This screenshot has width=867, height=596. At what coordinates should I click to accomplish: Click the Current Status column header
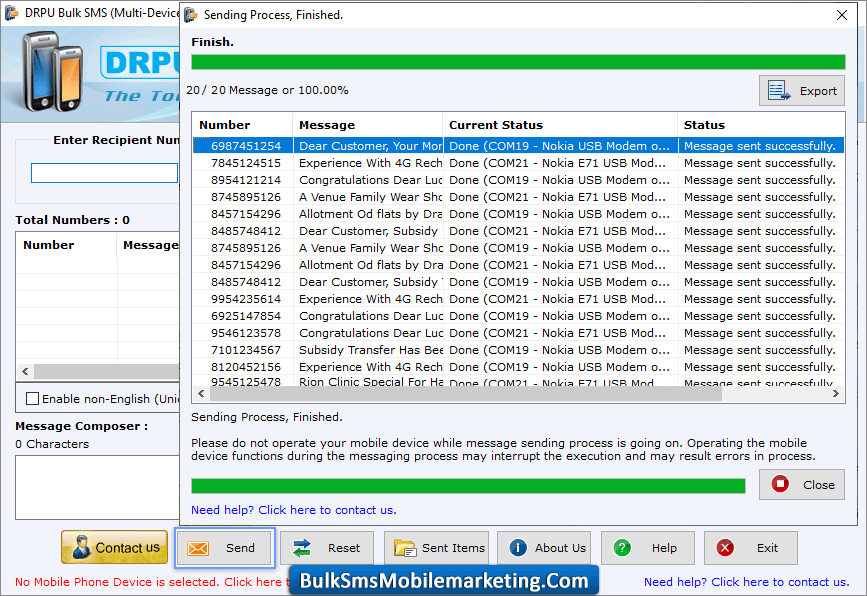[x=560, y=125]
